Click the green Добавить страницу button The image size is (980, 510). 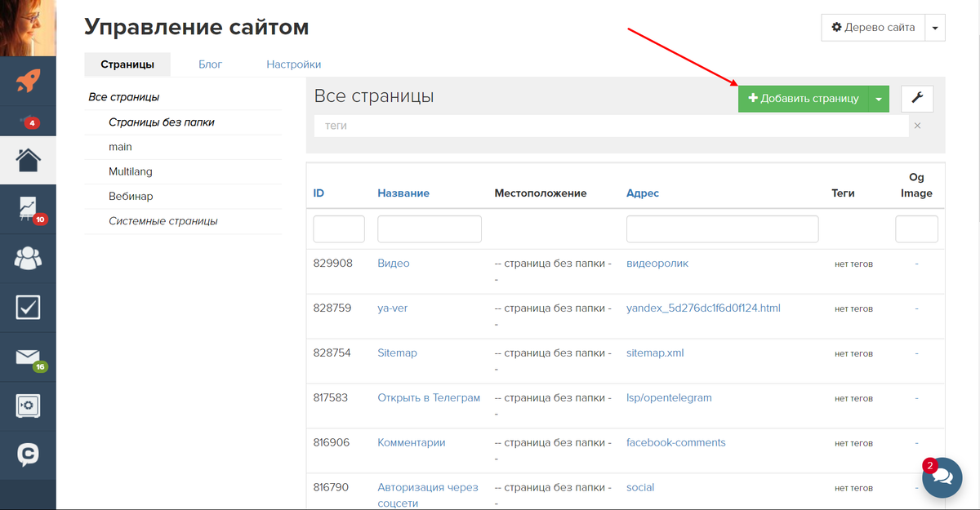click(803, 99)
